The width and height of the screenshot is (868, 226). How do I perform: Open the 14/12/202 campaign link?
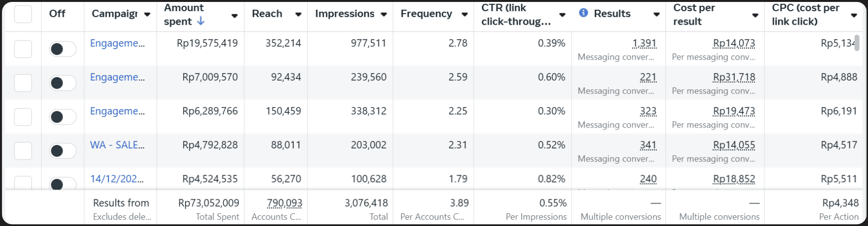[117, 179]
